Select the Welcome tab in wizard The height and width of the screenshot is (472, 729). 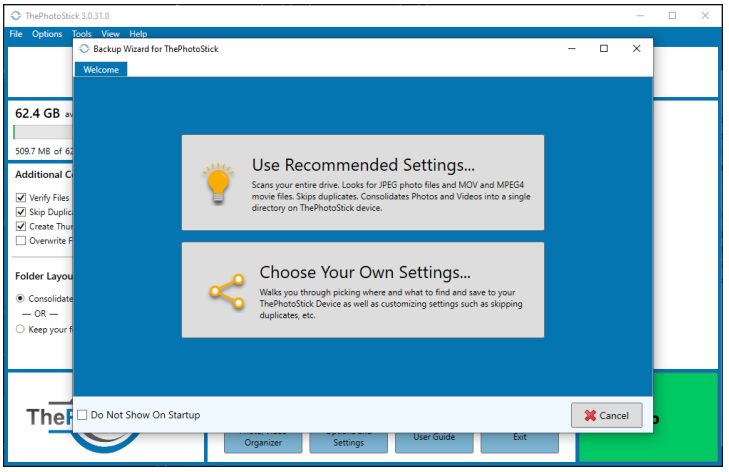tap(101, 69)
